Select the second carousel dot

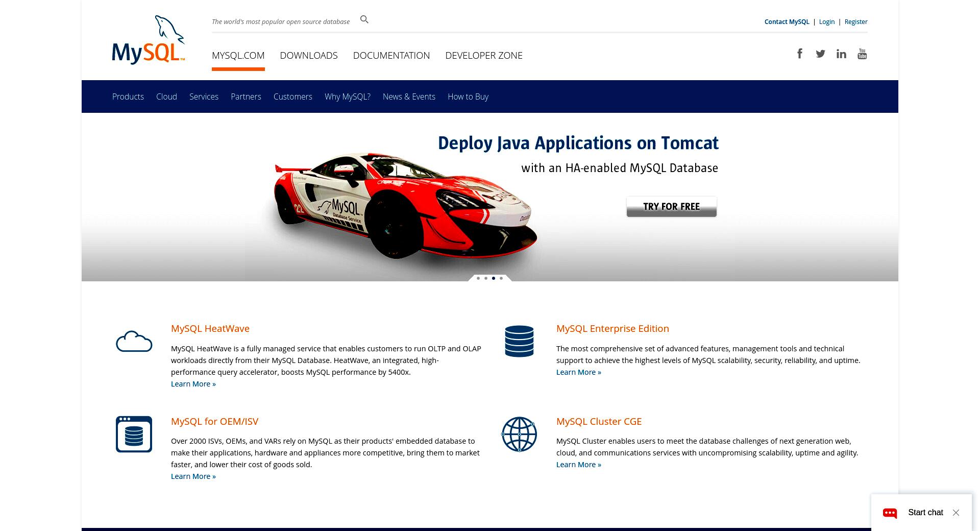pos(486,278)
